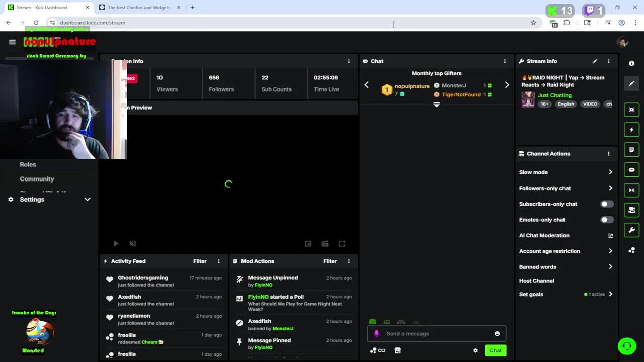
Task: Click the nopulpnature top gifter name
Action: [412, 86]
